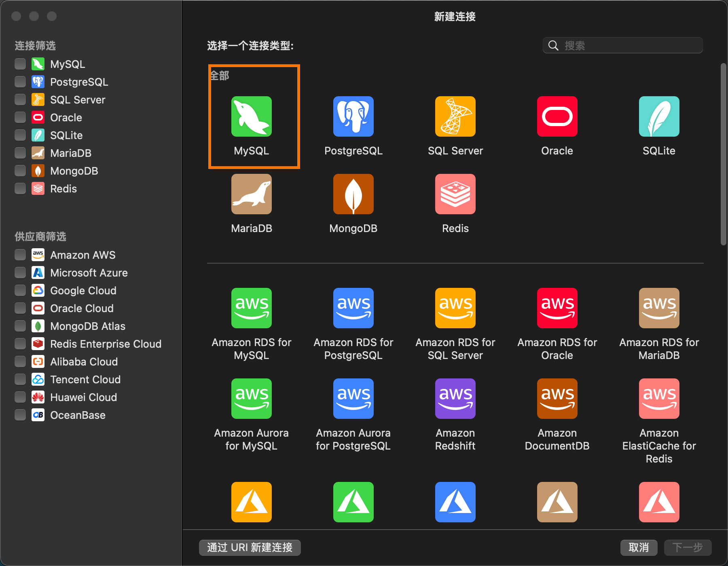The width and height of the screenshot is (728, 566).
Task: Check the OceanBase vendor checkbox
Action: (x=20, y=415)
